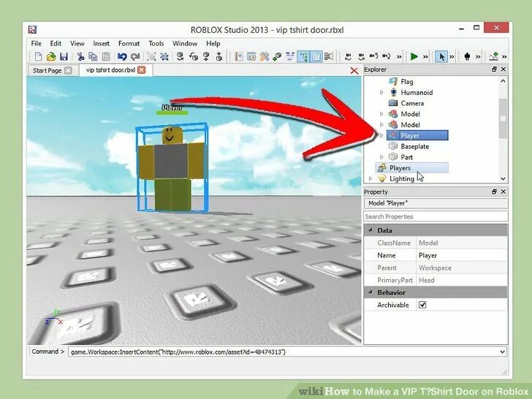Expand the Lighting tree node
532x399 pixels.
pos(370,178)
